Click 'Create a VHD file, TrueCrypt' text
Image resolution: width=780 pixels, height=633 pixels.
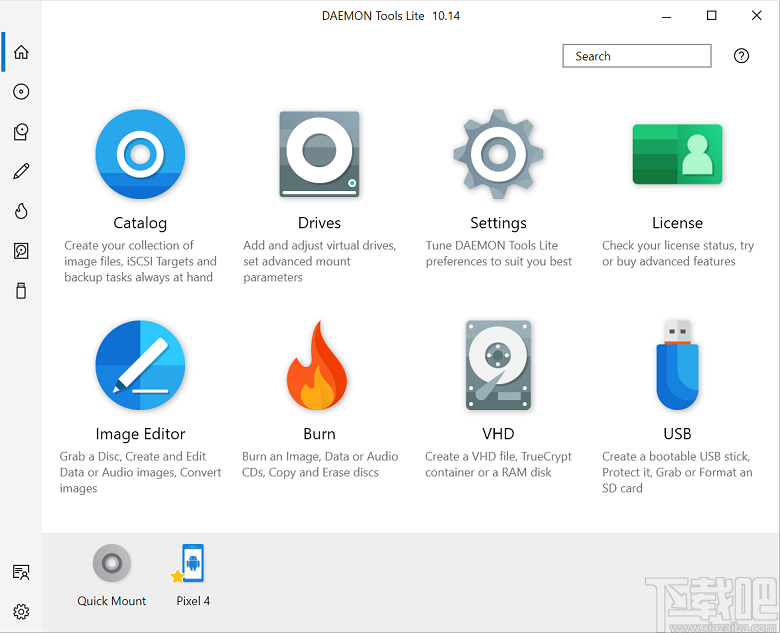(x=498, y=464)
